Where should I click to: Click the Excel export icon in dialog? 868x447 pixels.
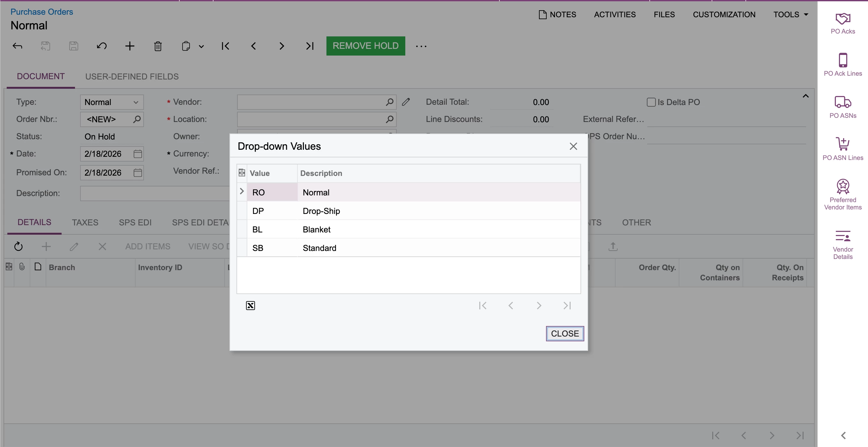pyautogui.click(x=251, y=306)
